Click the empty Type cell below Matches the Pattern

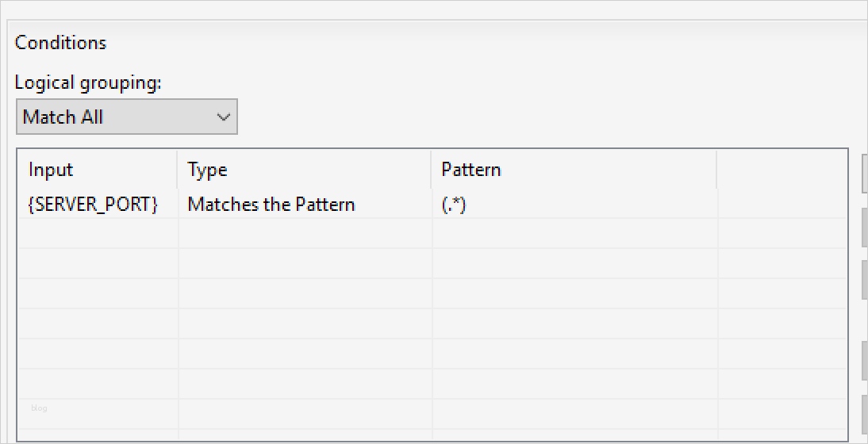point(305,234)
